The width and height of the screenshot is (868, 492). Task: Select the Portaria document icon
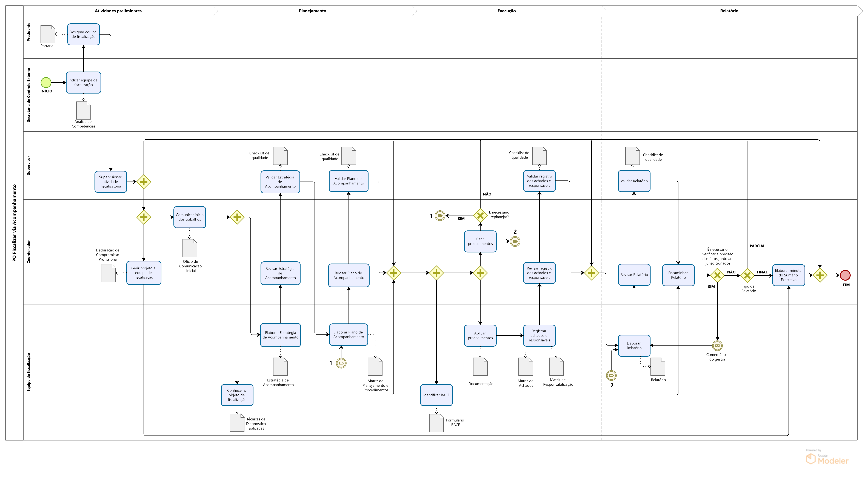coord(48,34)
